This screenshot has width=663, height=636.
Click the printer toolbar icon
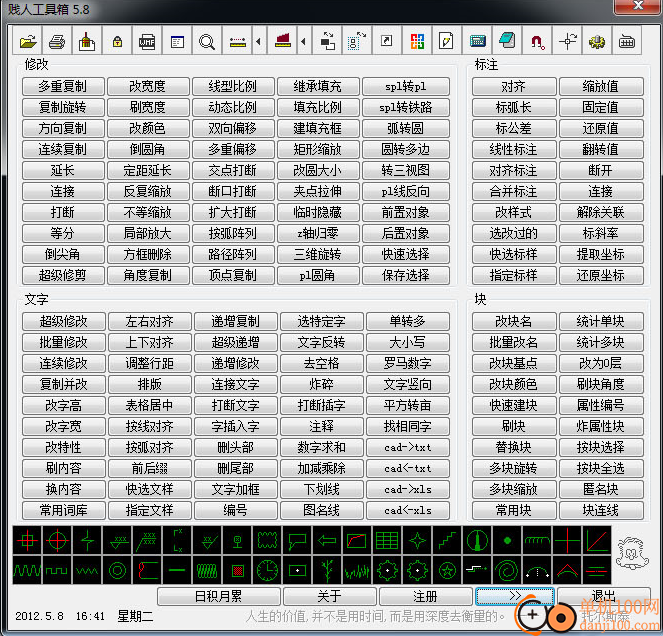click(x=58, y=41)
